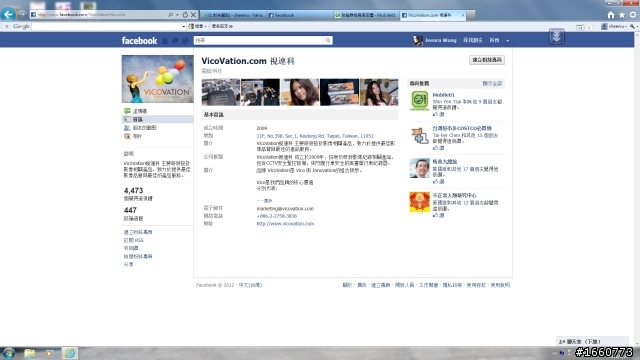
Task: Close the Google toolbar with its X
Action: pos(6,26)
